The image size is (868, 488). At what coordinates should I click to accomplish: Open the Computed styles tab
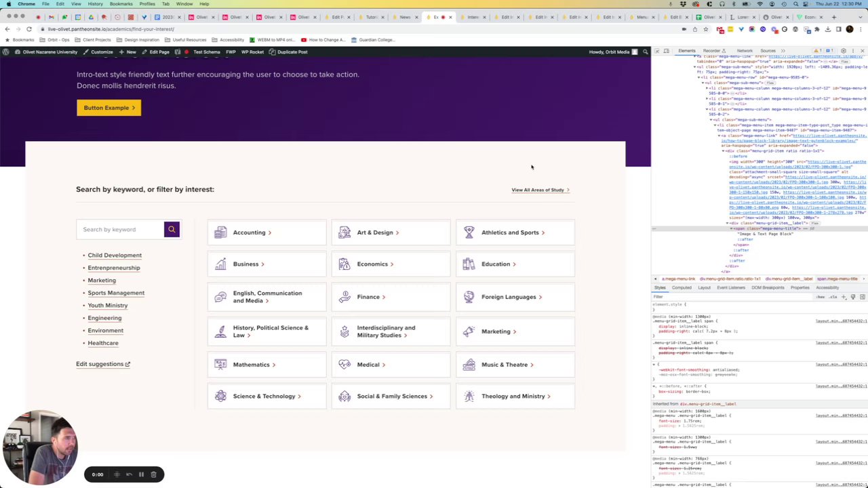[x=682, y=288]
